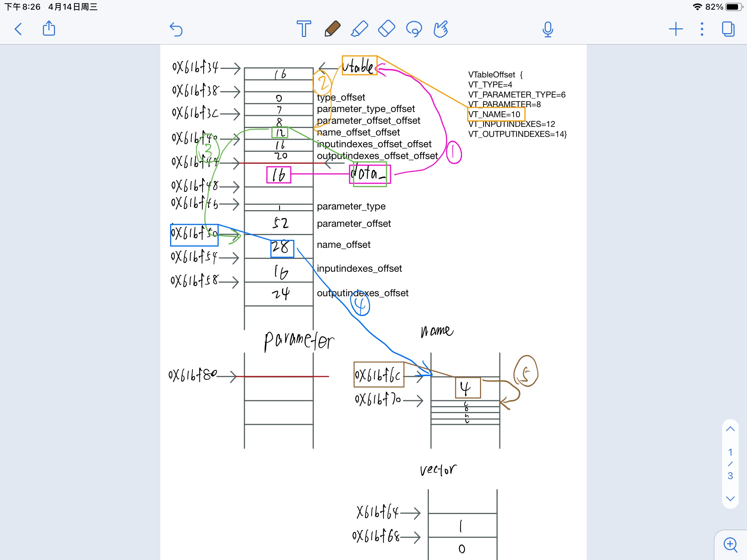Image resolution: width=747 pixels, height=560 pixels.
Task: Navigate to the previous page with the up chevron
Action: point(730,428)
